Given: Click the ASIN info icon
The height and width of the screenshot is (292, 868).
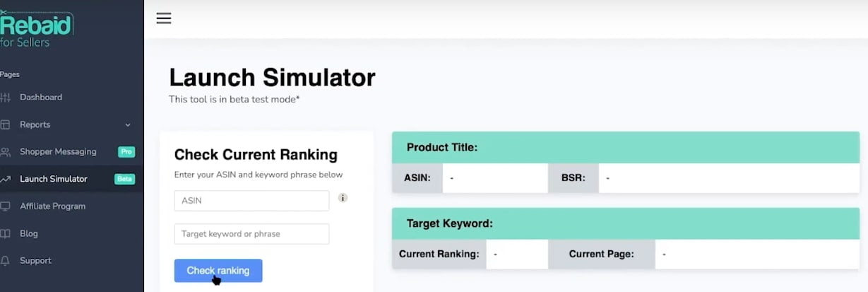Looking at the screenshot, I should click(x=343, y=198).
